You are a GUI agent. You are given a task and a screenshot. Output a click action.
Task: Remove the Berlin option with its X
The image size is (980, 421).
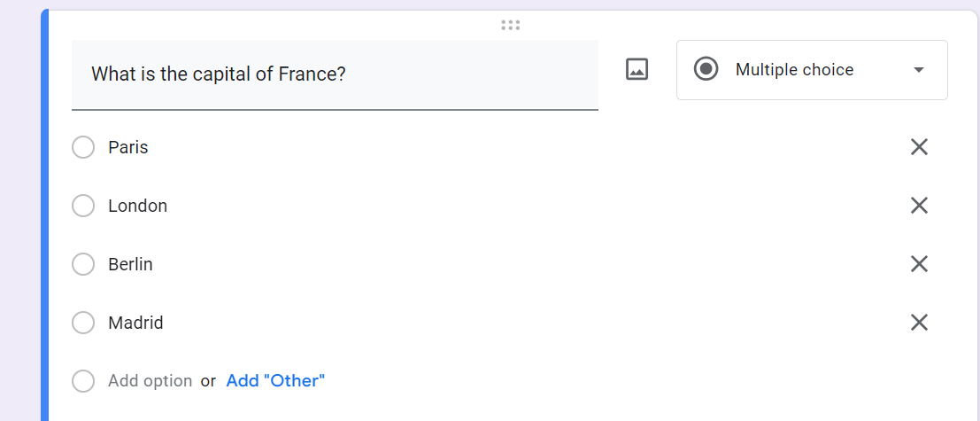pyautogui.click(x=919, y=264)
